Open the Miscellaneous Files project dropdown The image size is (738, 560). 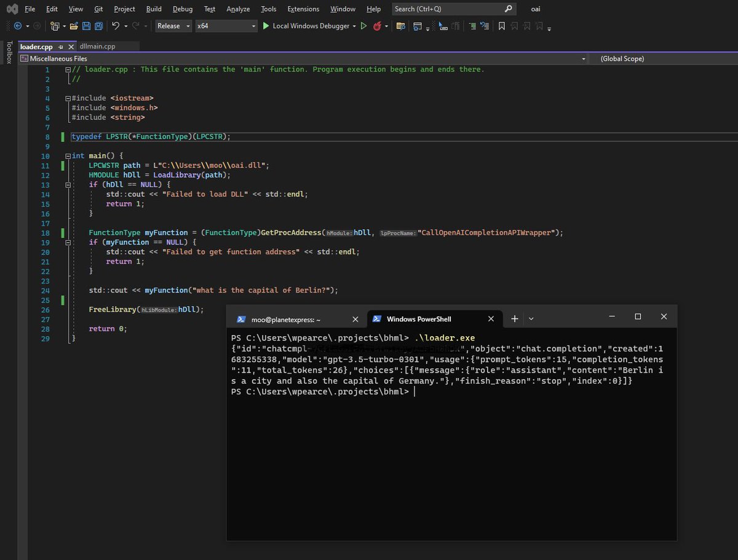[x=303, y=58]
